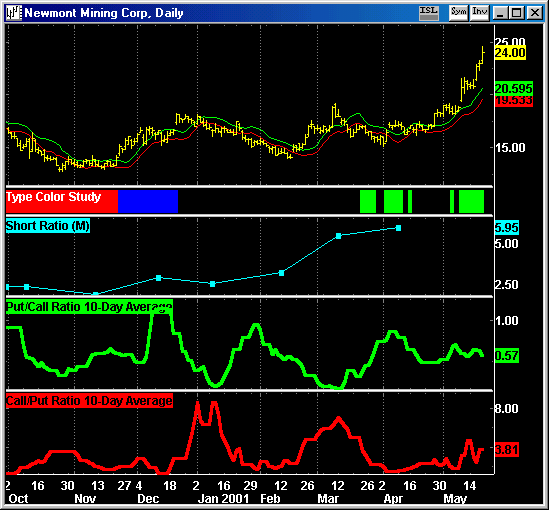Close the Newmont Mining chart window
549x510 pixels.
click(x=535, y=13)
